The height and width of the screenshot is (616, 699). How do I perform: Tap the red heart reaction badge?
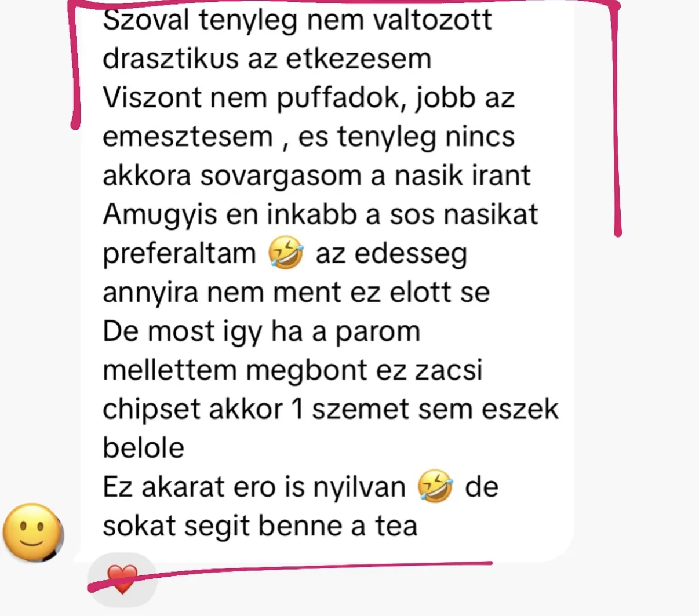(x=122, y=579)
